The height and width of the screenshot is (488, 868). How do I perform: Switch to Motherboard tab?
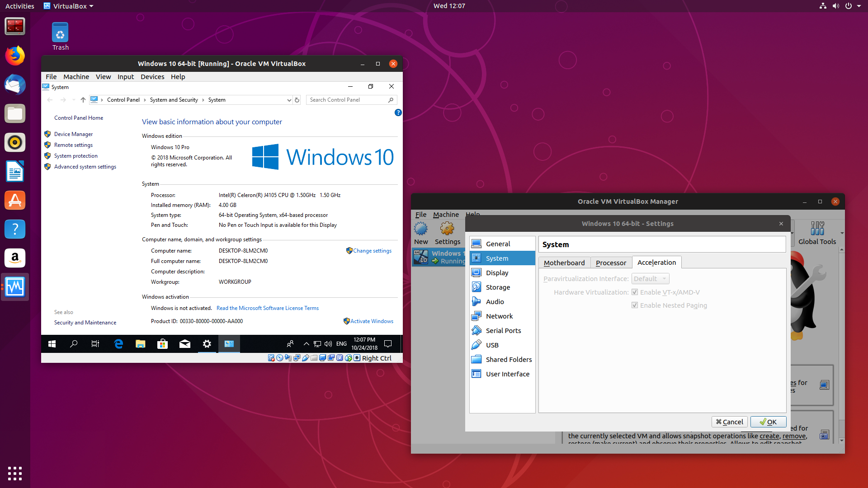tap(564, 263)
